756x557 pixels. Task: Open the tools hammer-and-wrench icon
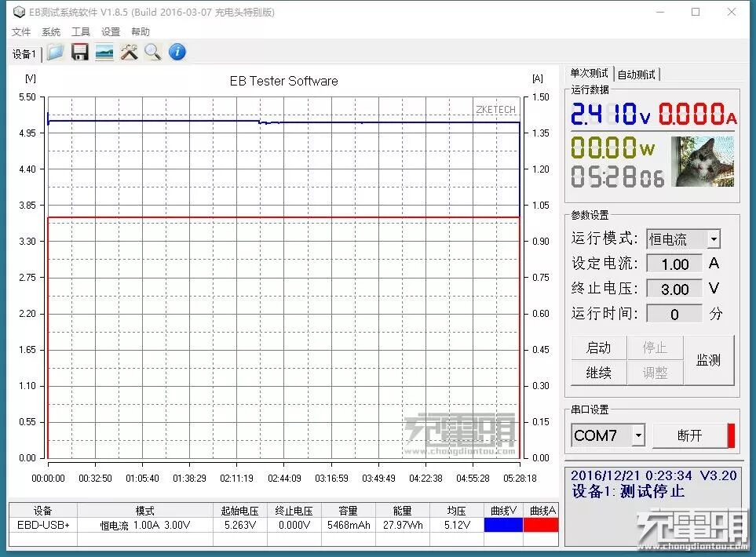click(129, 52)
